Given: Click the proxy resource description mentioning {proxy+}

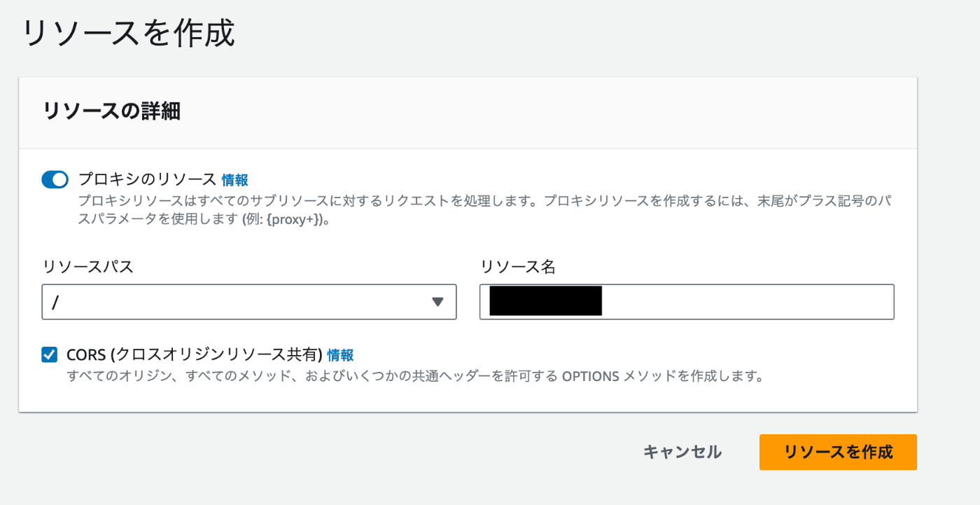Looking at the screenshot, I should pyautogui.click(x=486, y=209).
